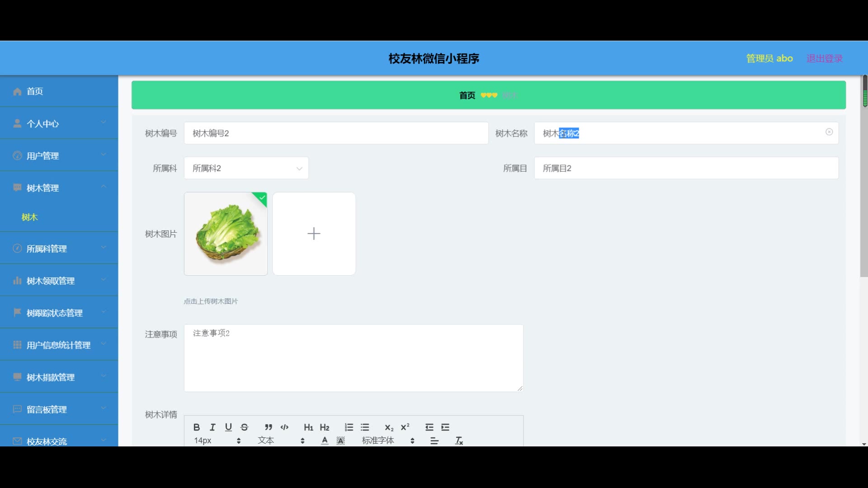
Task: Click into the 所属目 input field
Action: tap(686, 168)
